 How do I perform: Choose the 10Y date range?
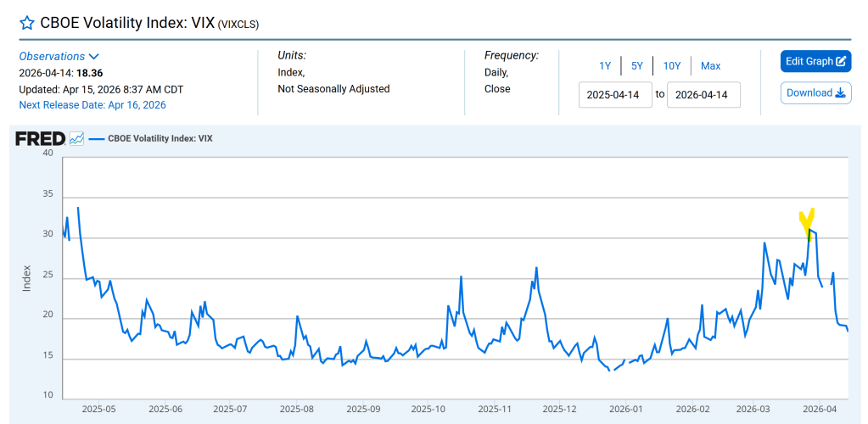[x=671, y=65]
